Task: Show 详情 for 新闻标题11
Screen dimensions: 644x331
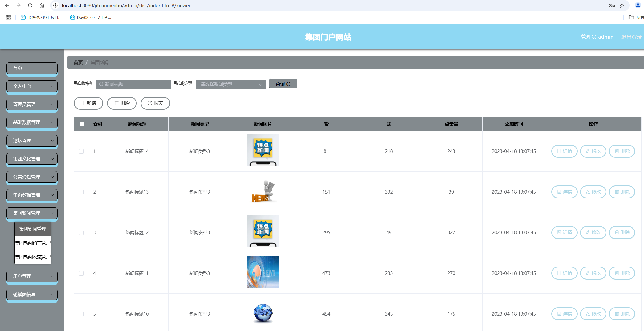Action: (564, 273)
